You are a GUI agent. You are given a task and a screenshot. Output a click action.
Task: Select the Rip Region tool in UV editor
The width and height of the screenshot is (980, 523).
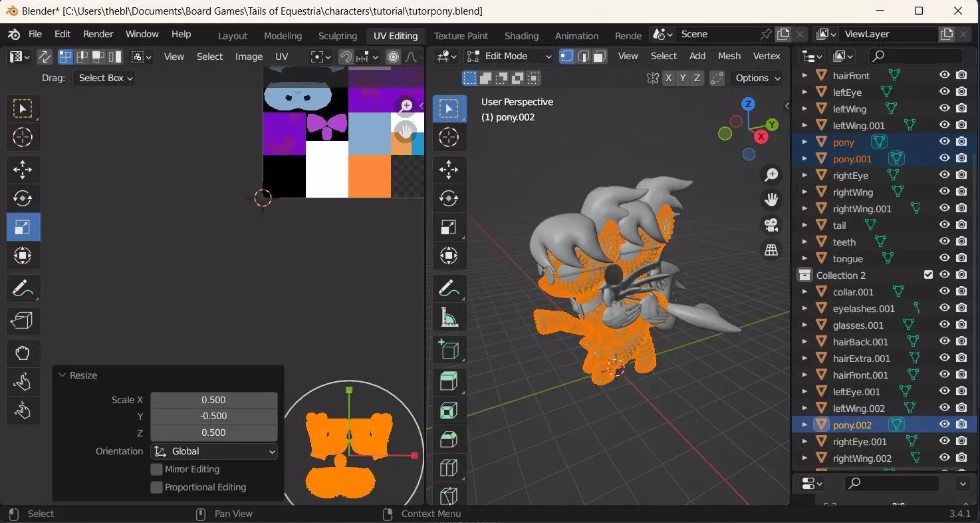[x=23, y=321]
